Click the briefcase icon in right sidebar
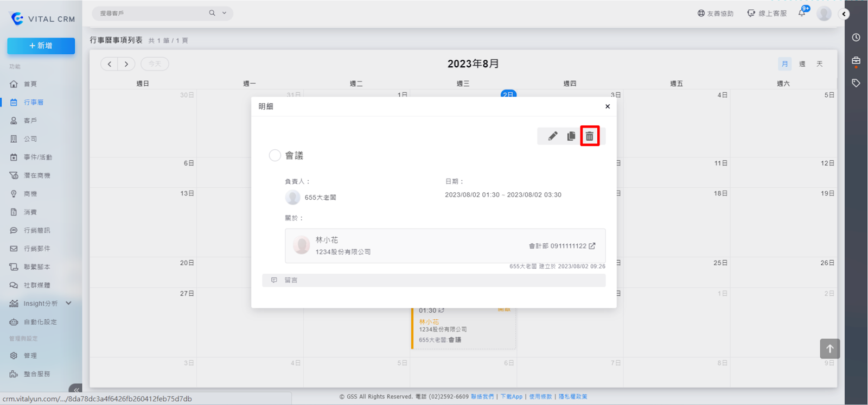868x405 pixels. tap(856, 60)
